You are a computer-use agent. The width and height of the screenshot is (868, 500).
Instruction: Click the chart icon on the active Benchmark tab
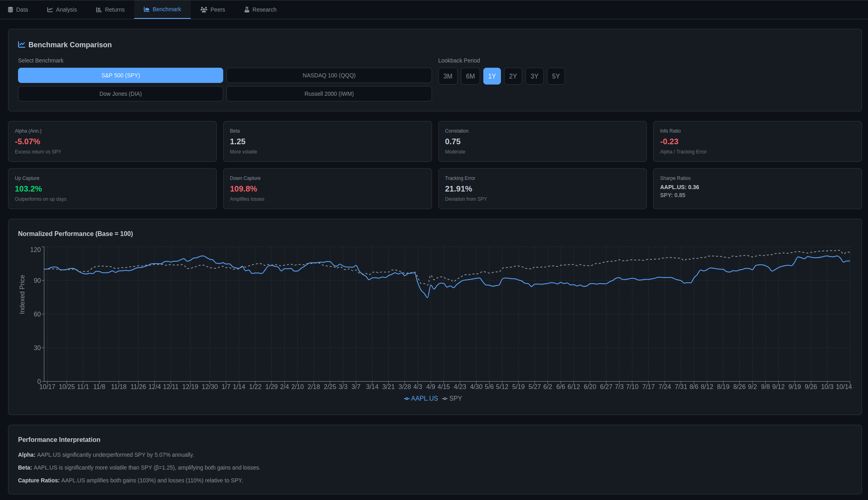pos(146,9)
